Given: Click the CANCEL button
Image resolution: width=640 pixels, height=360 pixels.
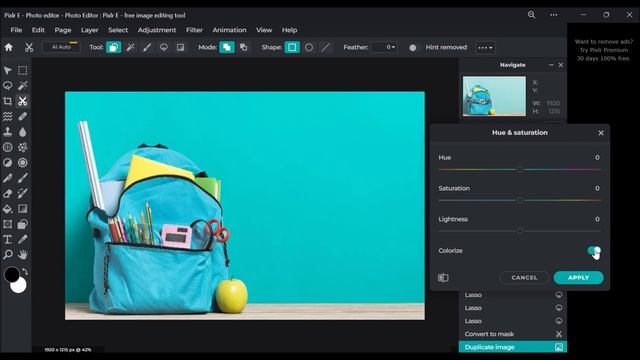Looking at the screenshot, I should tap(524, 278).
